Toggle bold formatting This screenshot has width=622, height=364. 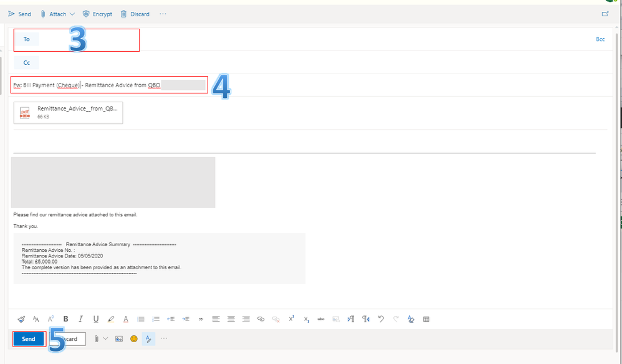coord(66,318)
